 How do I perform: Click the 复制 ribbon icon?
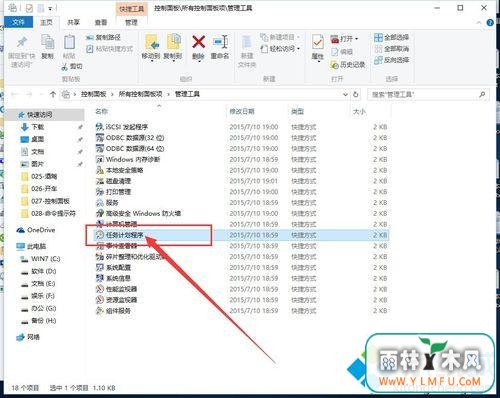[47, 47]
